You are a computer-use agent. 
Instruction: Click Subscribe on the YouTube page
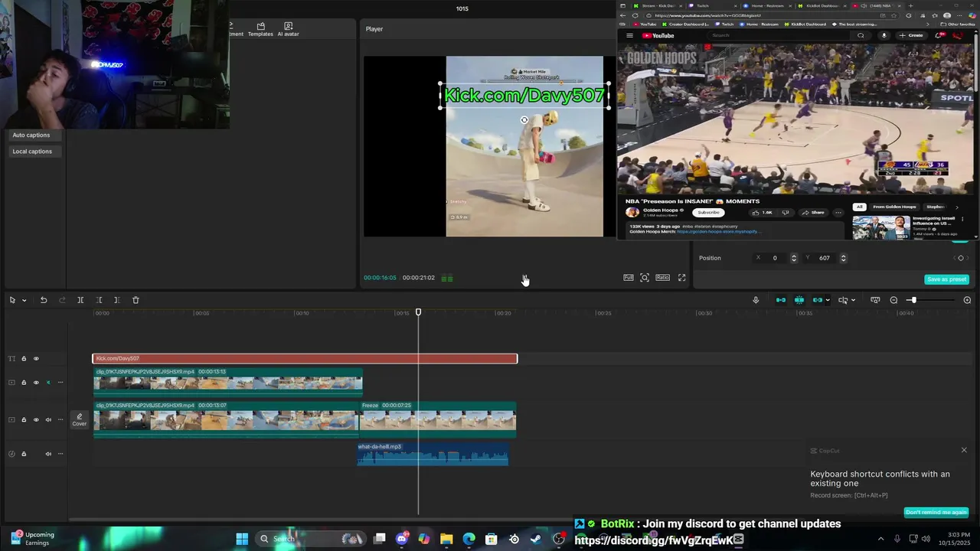tap(708, 212)
